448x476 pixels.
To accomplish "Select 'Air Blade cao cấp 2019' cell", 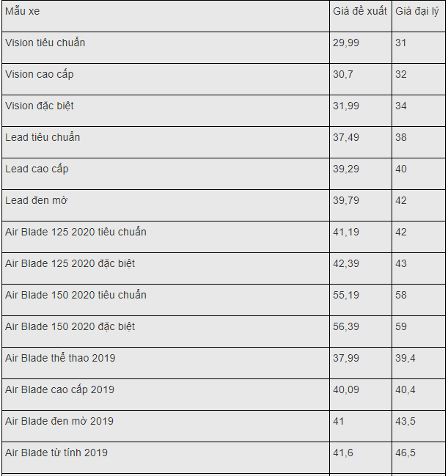I will (166, 395).
